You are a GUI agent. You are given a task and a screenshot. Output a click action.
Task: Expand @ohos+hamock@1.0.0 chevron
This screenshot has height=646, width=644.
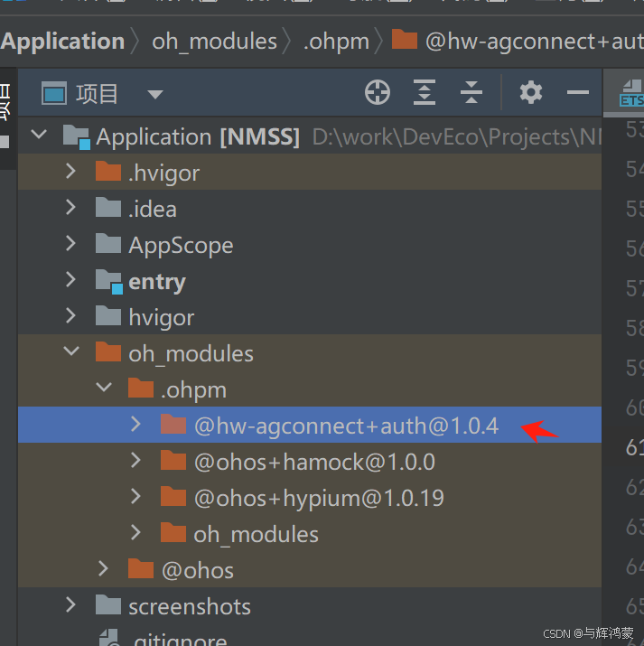coord(135,460)
